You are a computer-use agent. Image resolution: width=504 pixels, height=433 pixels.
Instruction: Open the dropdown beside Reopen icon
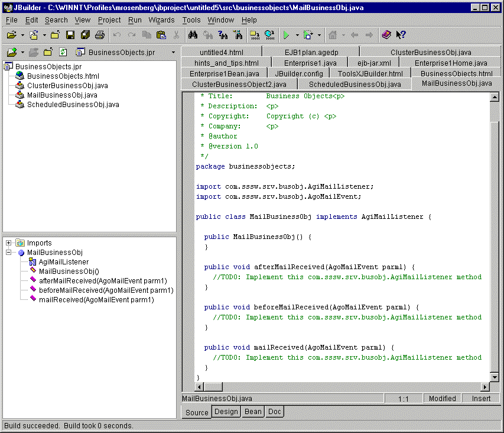click(44, 35)
